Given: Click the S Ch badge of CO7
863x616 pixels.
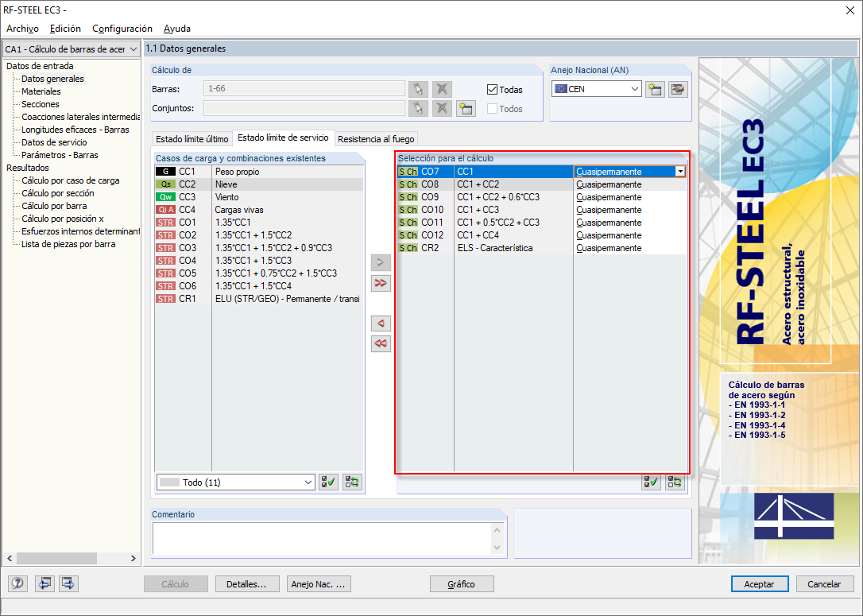Looking at the screenshot, I should 408,172.
